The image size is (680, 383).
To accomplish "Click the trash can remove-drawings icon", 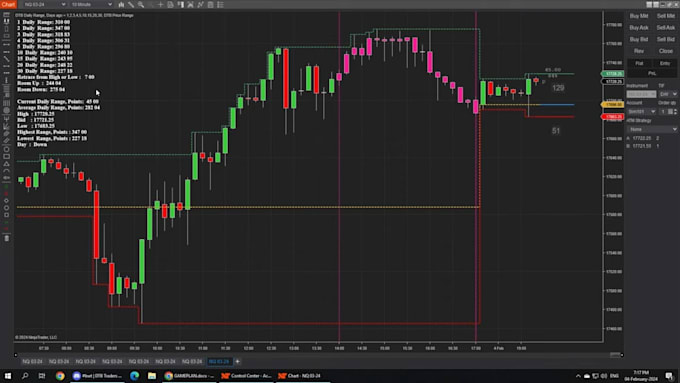I will pyautogui.click(x=7, y=238).
